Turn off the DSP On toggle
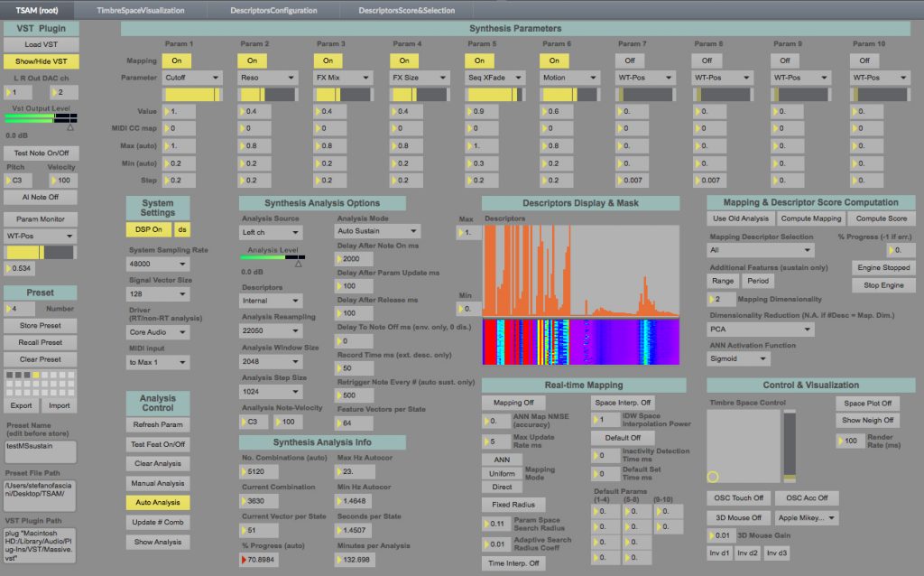924x576 pixels. [149, 230]
